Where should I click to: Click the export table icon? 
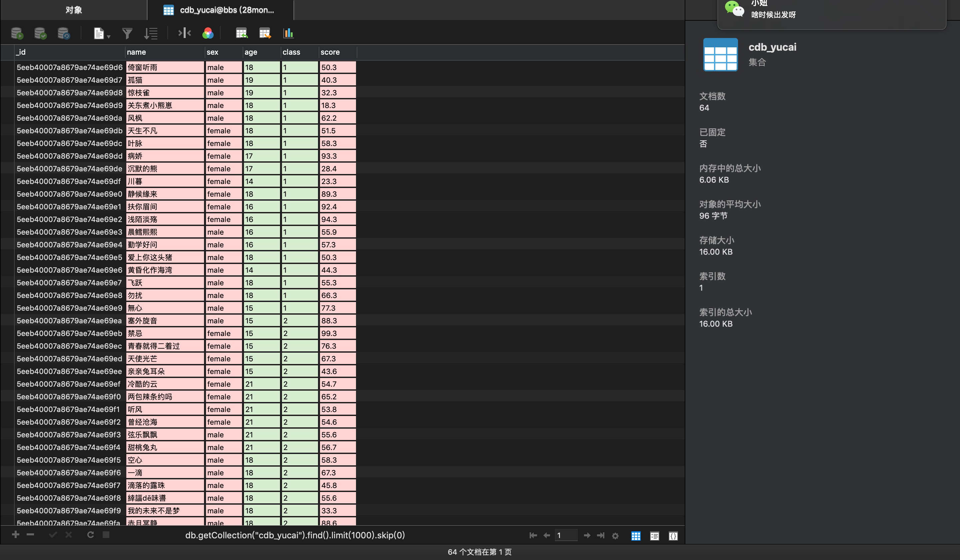(265, 34)
